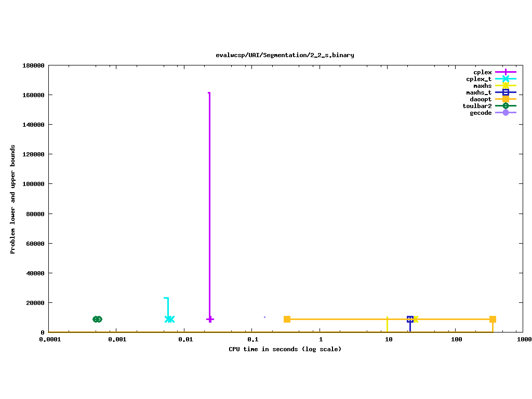Click the chart title evalwcsp/UAI/Segmentation/2_2_s.binary

tap(285, 55)
